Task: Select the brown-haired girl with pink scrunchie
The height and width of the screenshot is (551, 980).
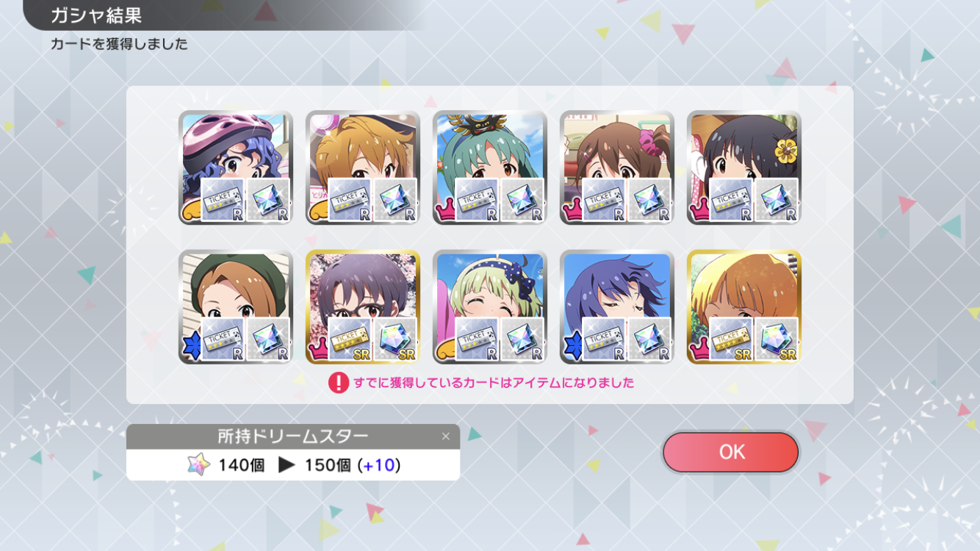Action: pos(617,168)
